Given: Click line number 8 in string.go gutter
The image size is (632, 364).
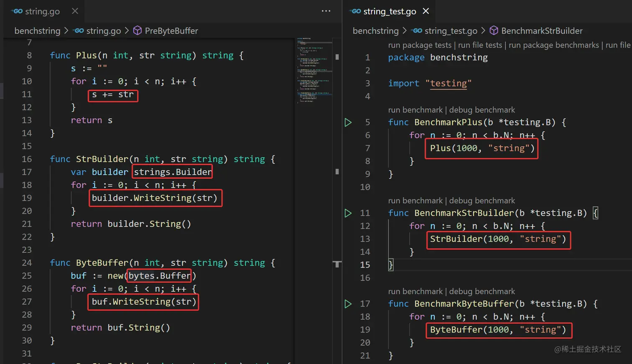Looking at the screenshot, I should coord(29,56).
